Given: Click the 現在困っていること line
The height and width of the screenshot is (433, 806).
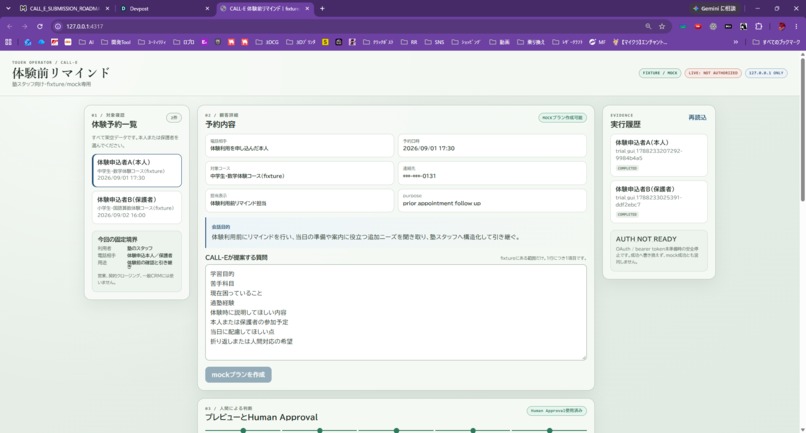Looking at the screenshot, I should coord(236,293).
